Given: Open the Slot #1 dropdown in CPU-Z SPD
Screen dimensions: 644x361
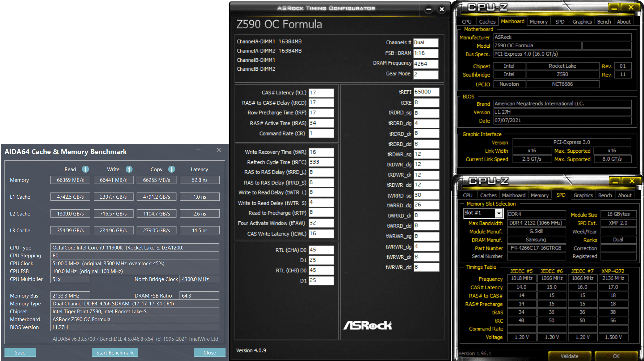Looking at the screenshot, I should [499, 213].
